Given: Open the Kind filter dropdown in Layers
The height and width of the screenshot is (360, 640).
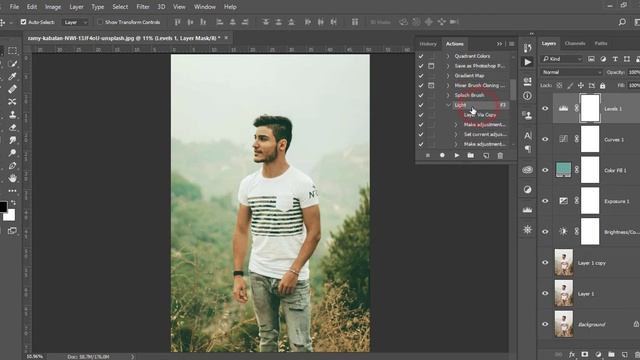Looking at the screenshot, I should pyautogui.click(x=562, y=59).
